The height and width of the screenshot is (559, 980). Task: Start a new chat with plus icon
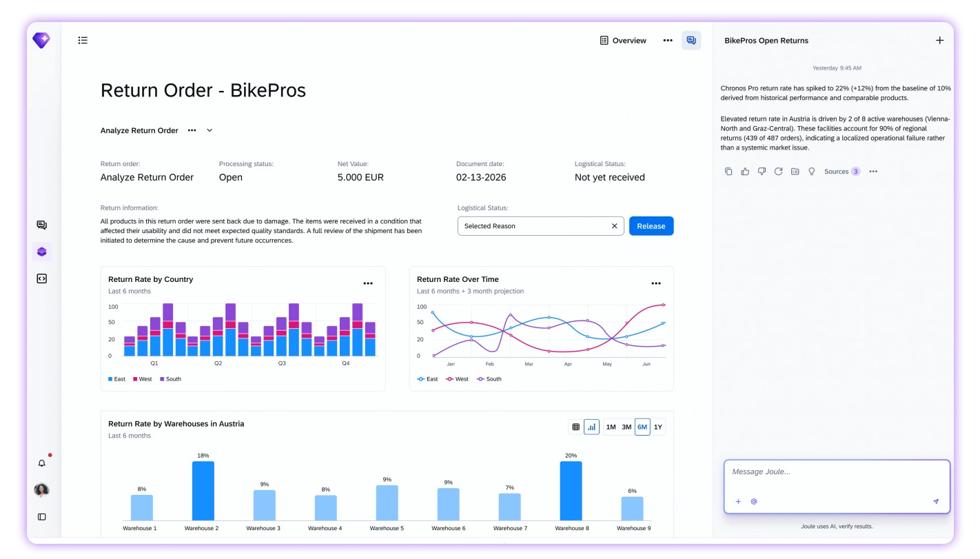(x=939, y=40)
